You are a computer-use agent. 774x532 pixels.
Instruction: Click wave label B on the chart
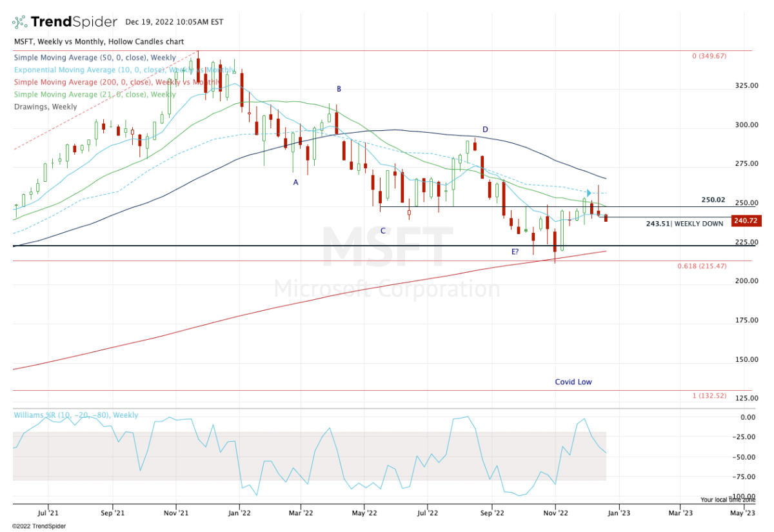pyautogui.click(x=338, y=89)
